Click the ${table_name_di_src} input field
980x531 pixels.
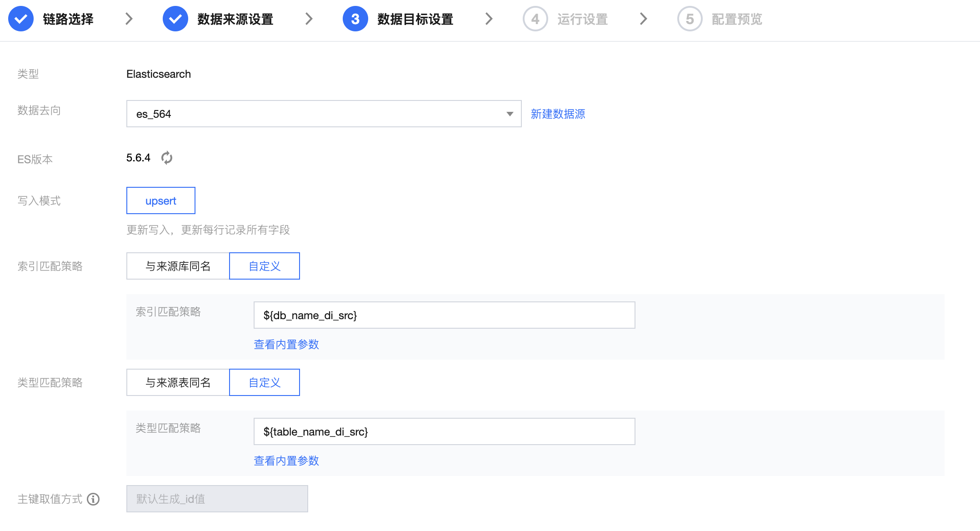click(x=444, y=432)
